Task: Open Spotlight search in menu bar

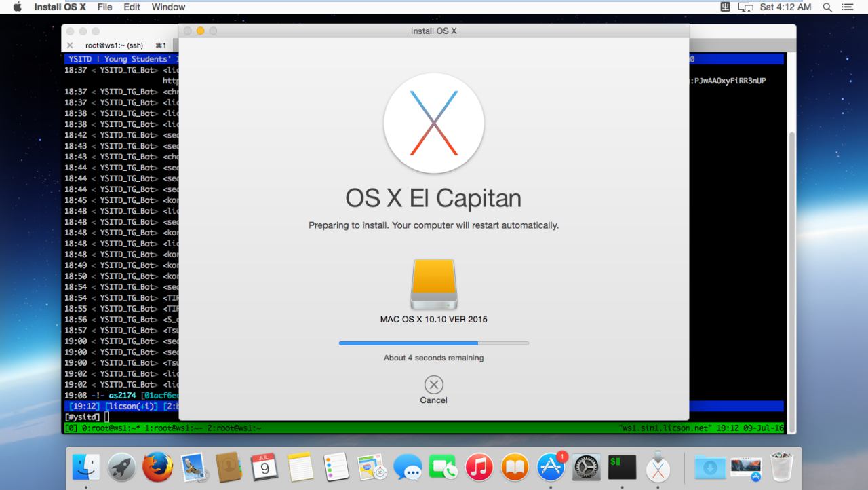Action: coord(827,7)
